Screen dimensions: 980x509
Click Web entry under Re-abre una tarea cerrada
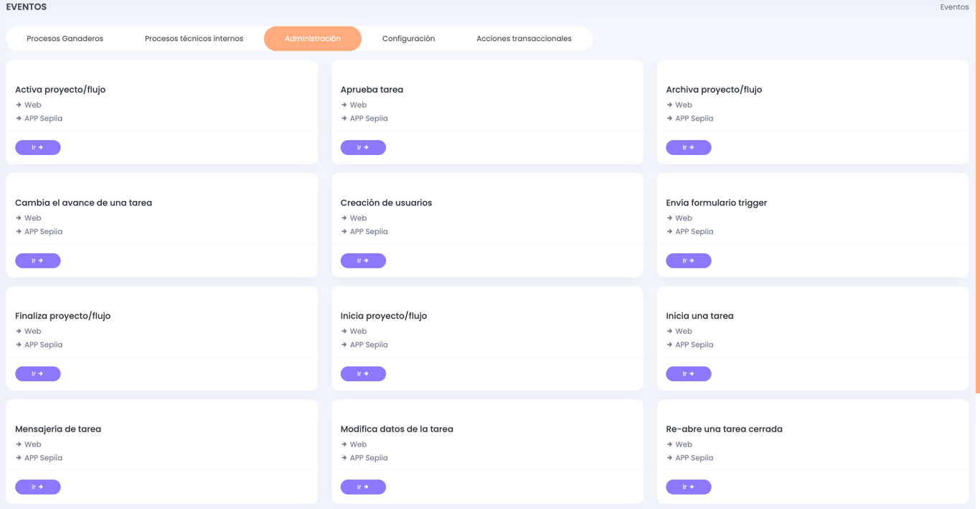coord(684,444)
